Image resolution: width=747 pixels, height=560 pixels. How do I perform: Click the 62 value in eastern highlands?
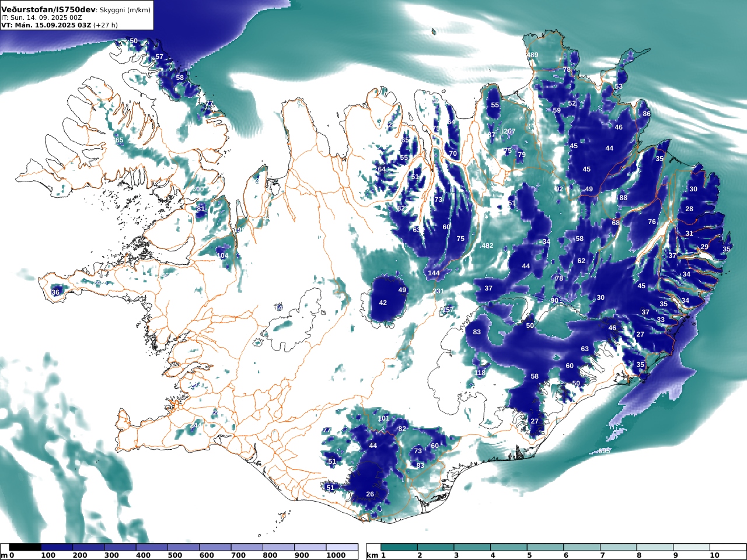click(581, 261)
